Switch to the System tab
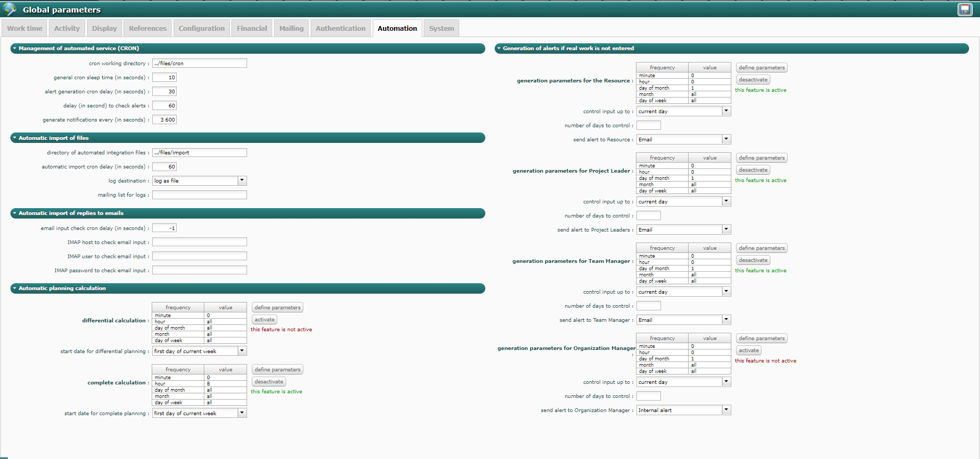 tap(442, 29)
